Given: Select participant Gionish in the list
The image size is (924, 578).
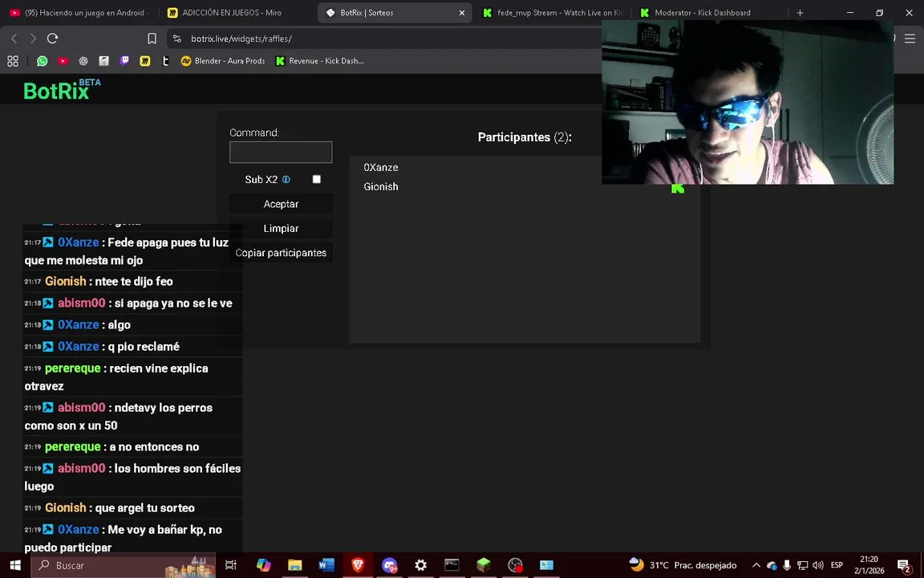Looking at the screenshot, I should 381,186.
